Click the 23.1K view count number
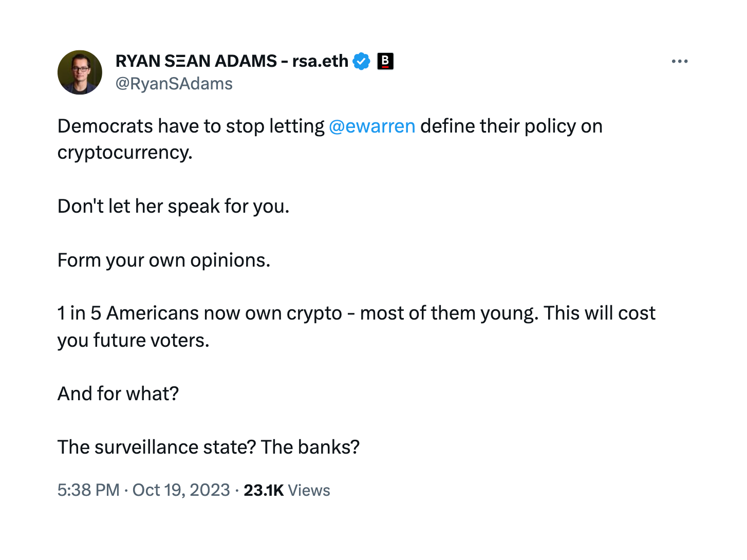 [264, 491]
